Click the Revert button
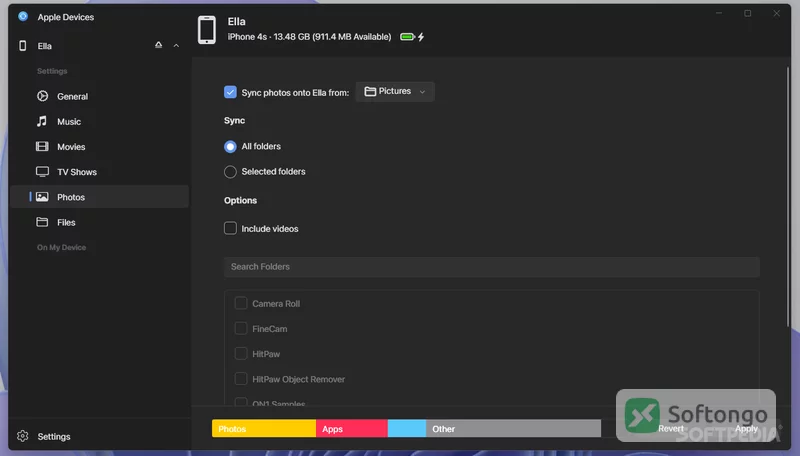The height and width of the screenshot is (456, 800). point(670,428)
